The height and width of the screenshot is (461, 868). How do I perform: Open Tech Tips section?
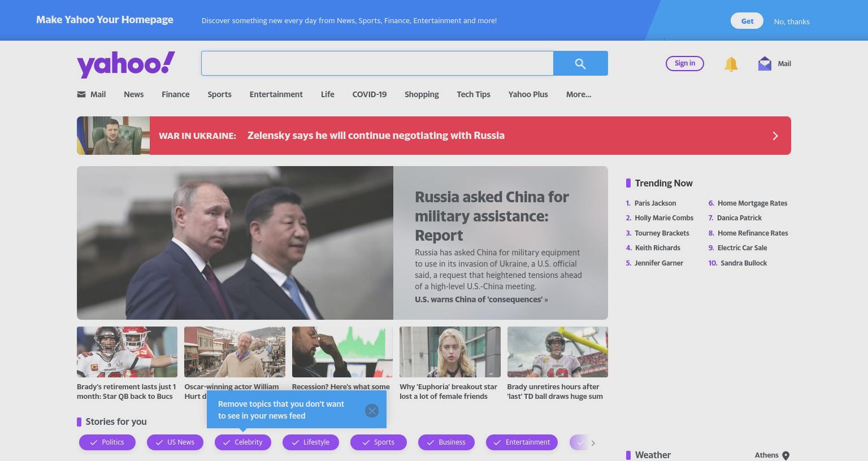(473, 94)
